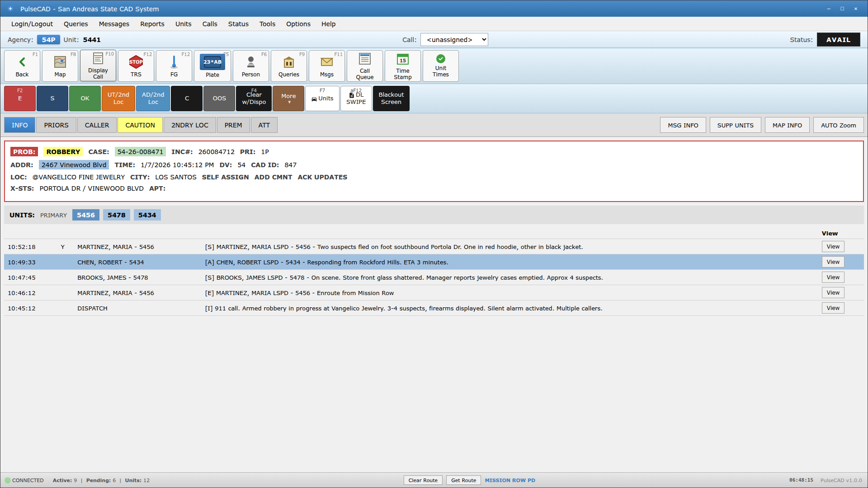Open the unassigned call dropdown
The height and width of the screenshot is (488, 868).
tap(454, 39)
